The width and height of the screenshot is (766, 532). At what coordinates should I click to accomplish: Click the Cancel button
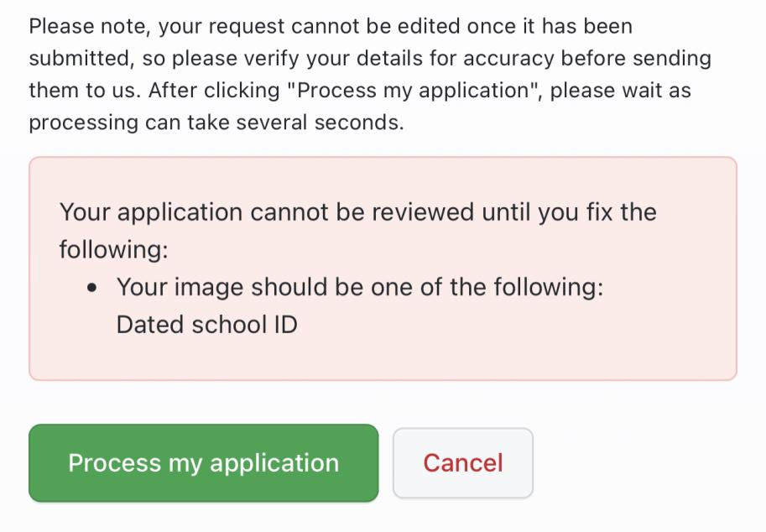tap(463, 462)
